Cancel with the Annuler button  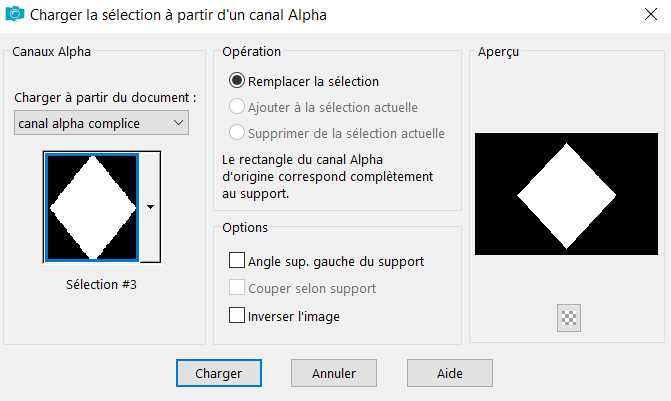point(334,373)
